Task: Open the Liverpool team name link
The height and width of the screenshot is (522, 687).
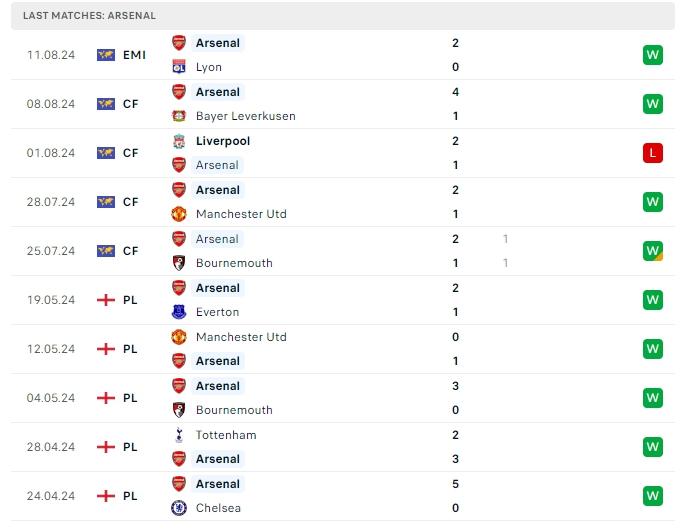Action: (223, 141)
